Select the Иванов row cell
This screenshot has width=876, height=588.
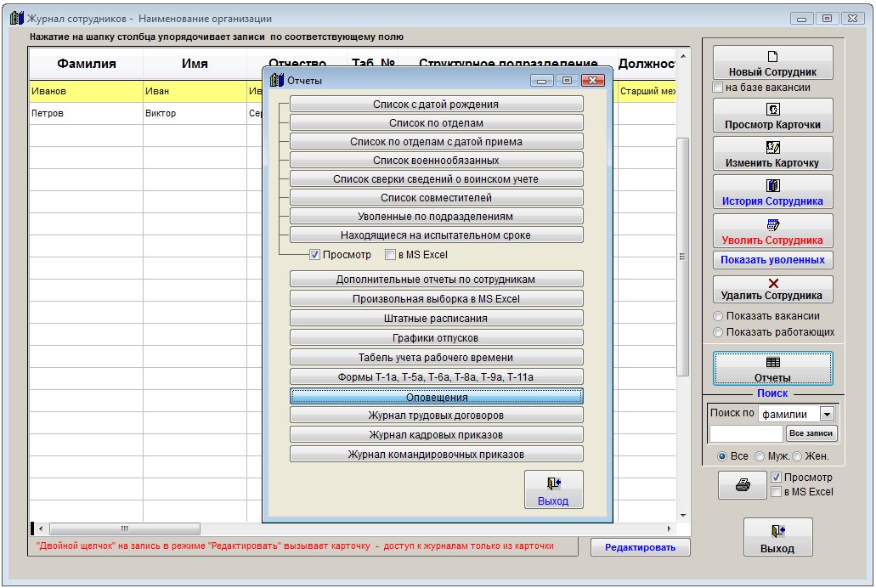click(86, 91)
